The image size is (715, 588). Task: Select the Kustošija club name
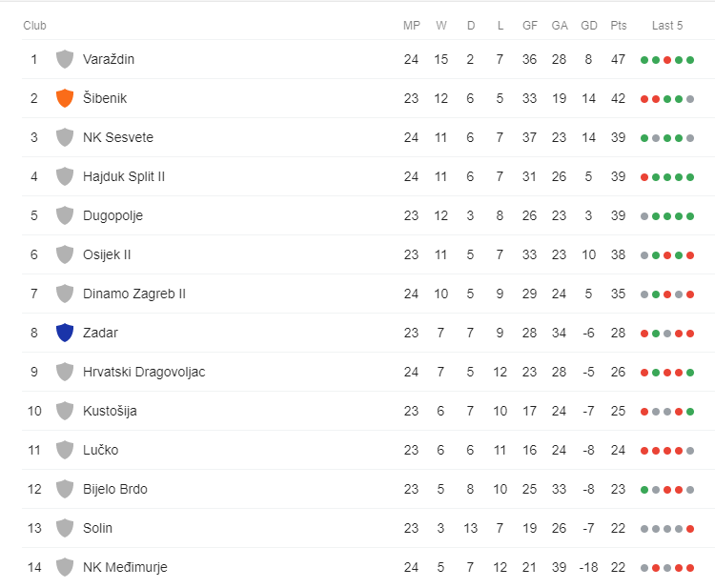(110, 411)
